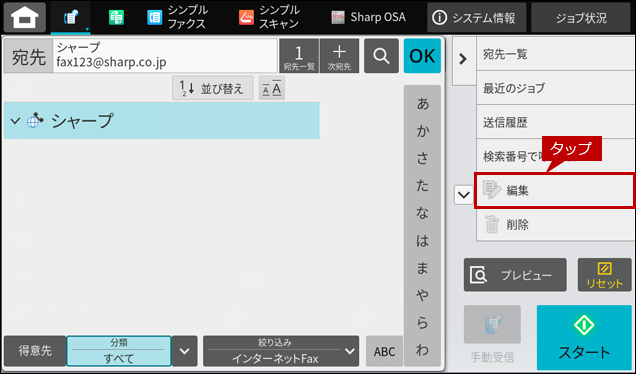Select the シャープ address entry
Image resolution: width=636 pixels, height=374 pixels.
pos(161,120)
